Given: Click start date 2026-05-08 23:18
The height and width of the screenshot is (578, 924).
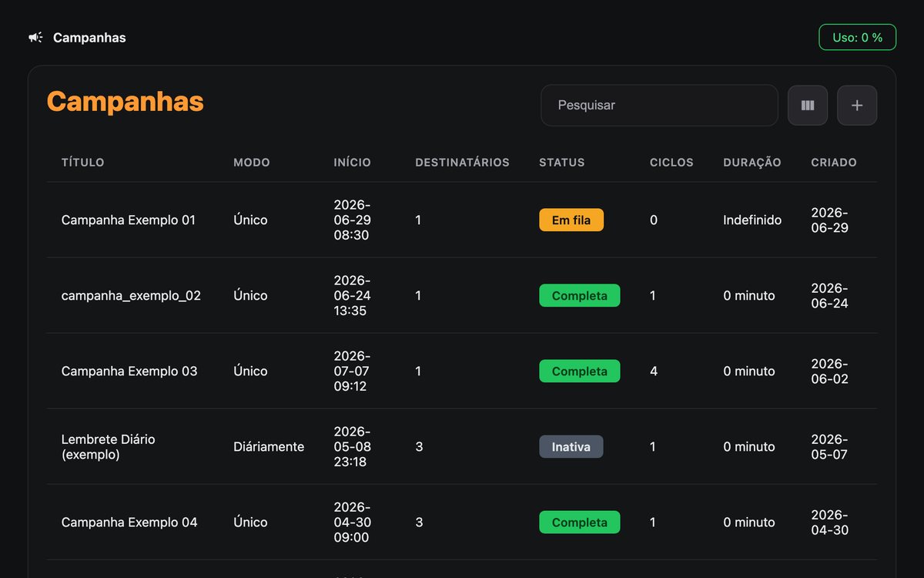Looking at the screenshot, I should [x=352, y=446].
